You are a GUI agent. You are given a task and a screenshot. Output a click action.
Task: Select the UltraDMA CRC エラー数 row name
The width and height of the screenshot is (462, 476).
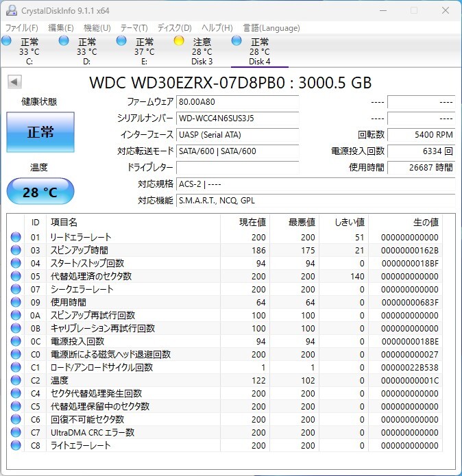pos(93,432)
